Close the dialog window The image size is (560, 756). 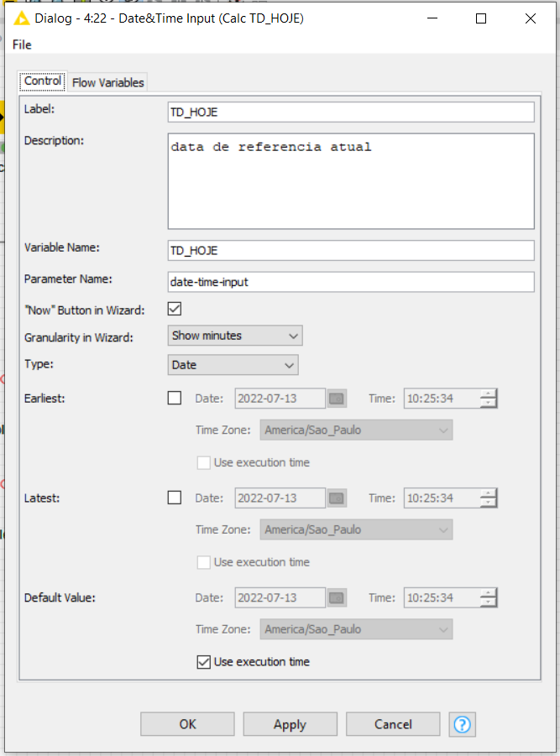[530, 18]
